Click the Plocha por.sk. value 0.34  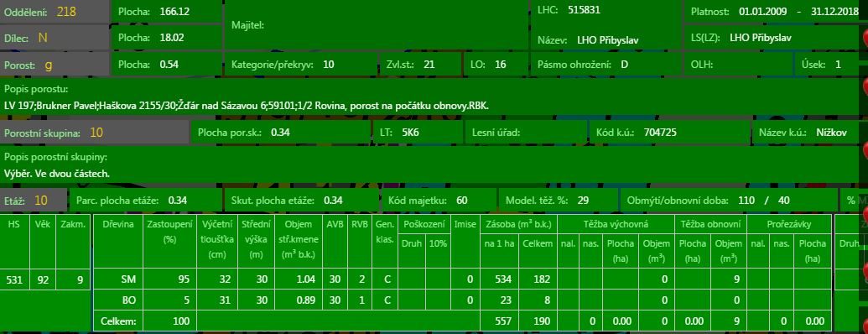[x=281, y=133]
